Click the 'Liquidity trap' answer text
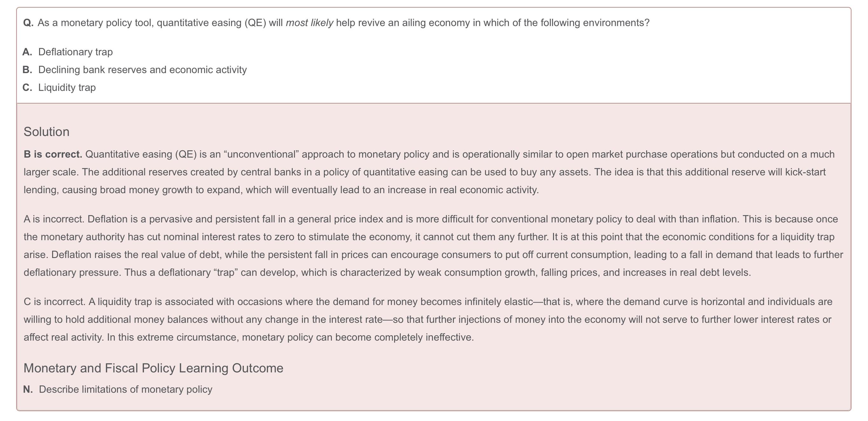868x421 pixels. pos(67,88)
